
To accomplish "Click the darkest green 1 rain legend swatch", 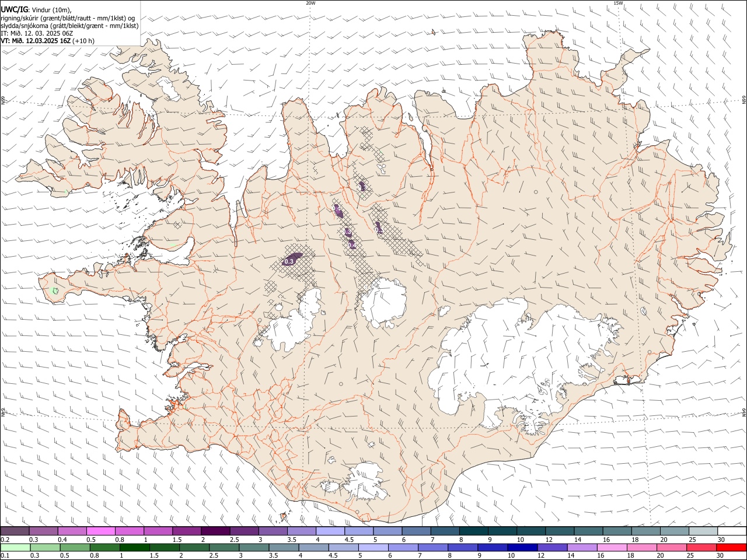I will click(x=134, y=548).
